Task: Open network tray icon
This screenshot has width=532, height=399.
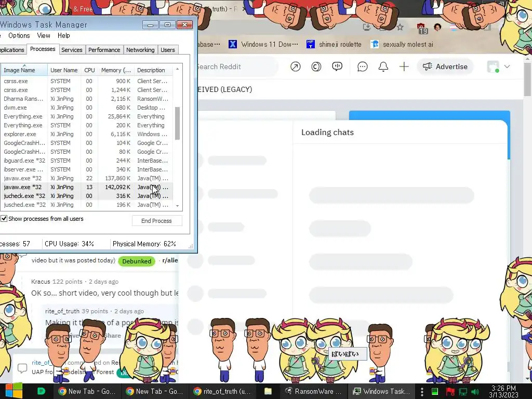Action: (x=463, y=392)
